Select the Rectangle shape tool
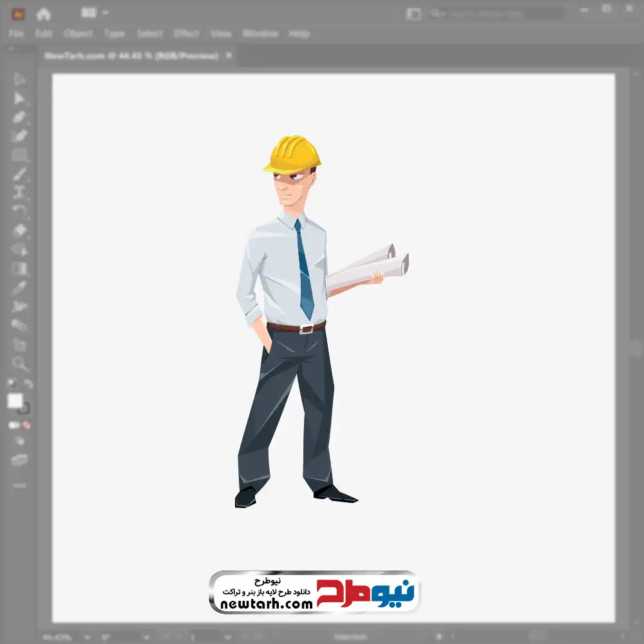The height and width of the screenshot is (644, 644). click(x=19, y=155)
